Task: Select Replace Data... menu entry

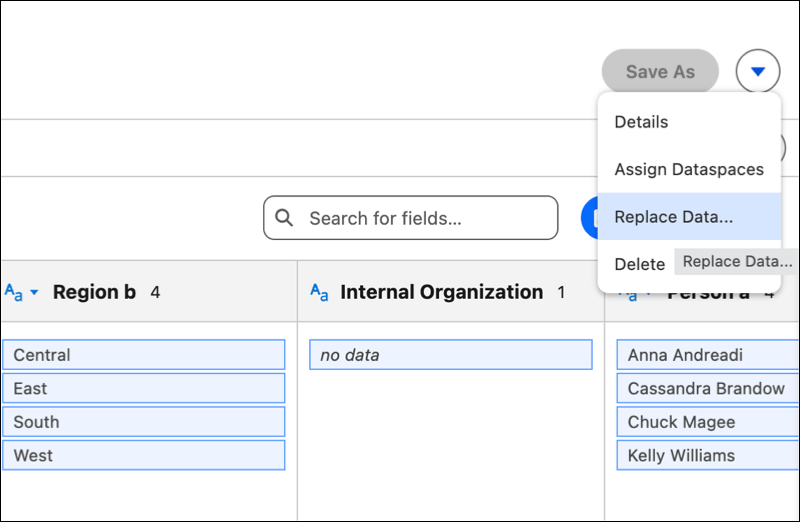Action: coord(689,217)
